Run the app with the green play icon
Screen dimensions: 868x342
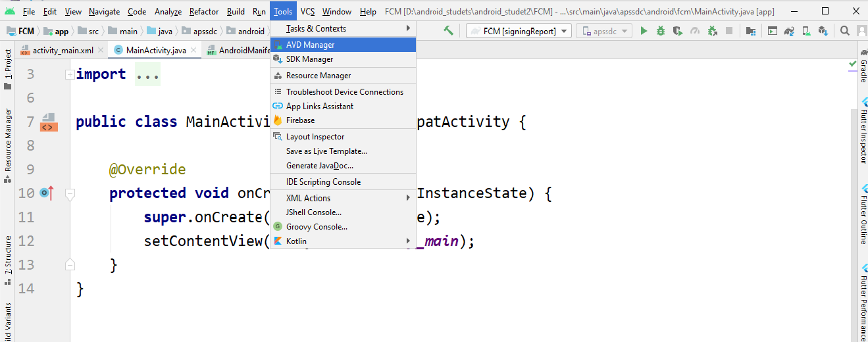(x=644, y=31)
